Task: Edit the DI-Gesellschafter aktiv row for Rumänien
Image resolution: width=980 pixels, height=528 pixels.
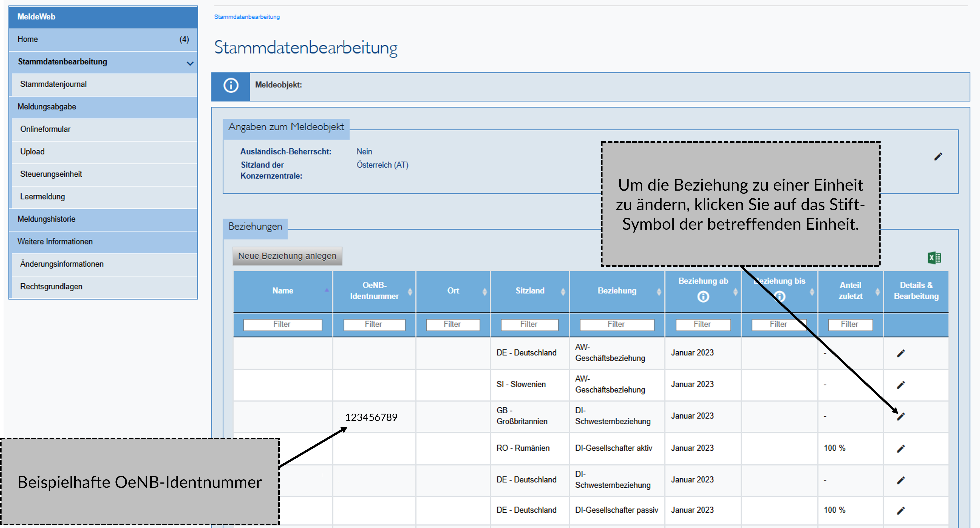Action: 901,448
